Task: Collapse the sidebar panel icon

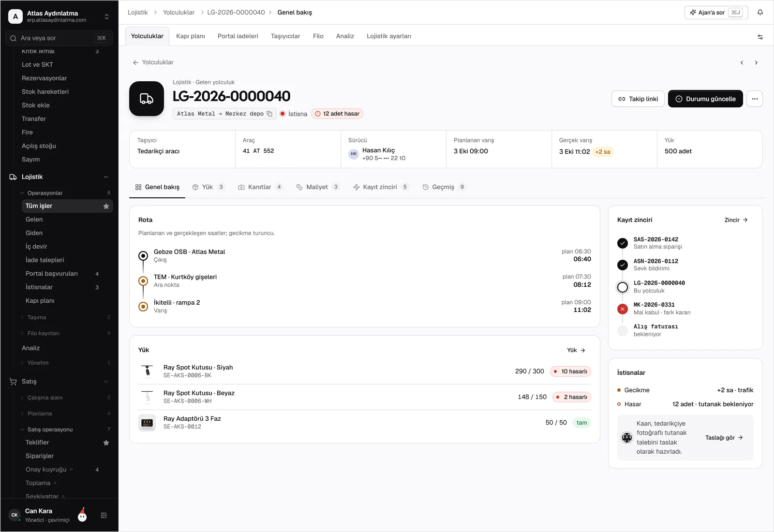Action: pyautogui.click(x=104, y=516)
